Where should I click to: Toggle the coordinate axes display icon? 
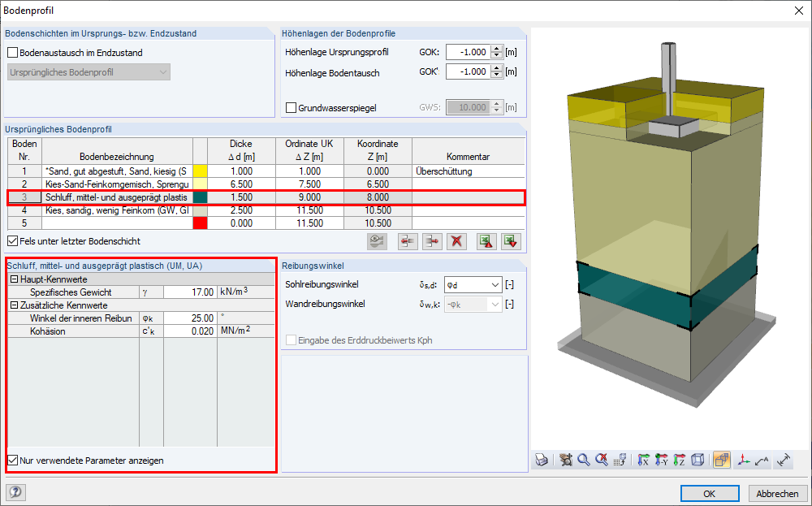pos(744,460)
